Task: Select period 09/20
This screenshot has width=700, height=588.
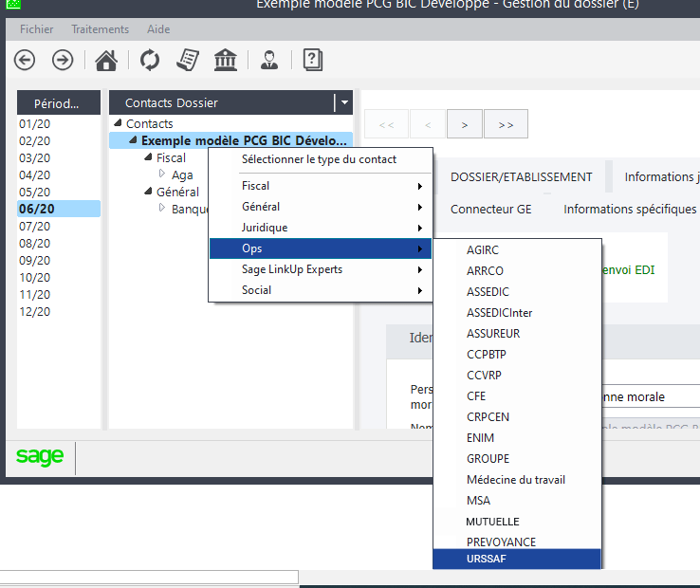Action: [x=59, y=260]
